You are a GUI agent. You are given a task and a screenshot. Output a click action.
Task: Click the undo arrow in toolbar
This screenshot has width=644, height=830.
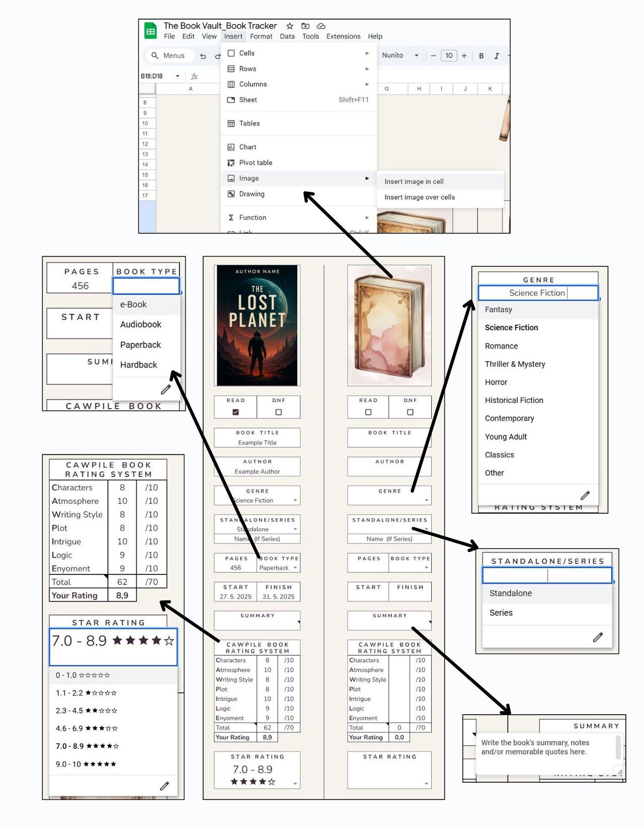tap(203, 56)
